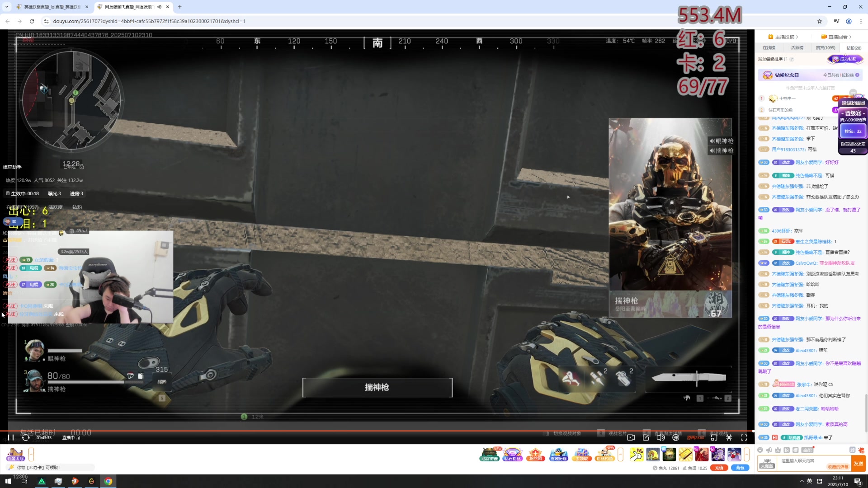
Task: Open Chrome from the taskbar
Action: pos(108,481)
